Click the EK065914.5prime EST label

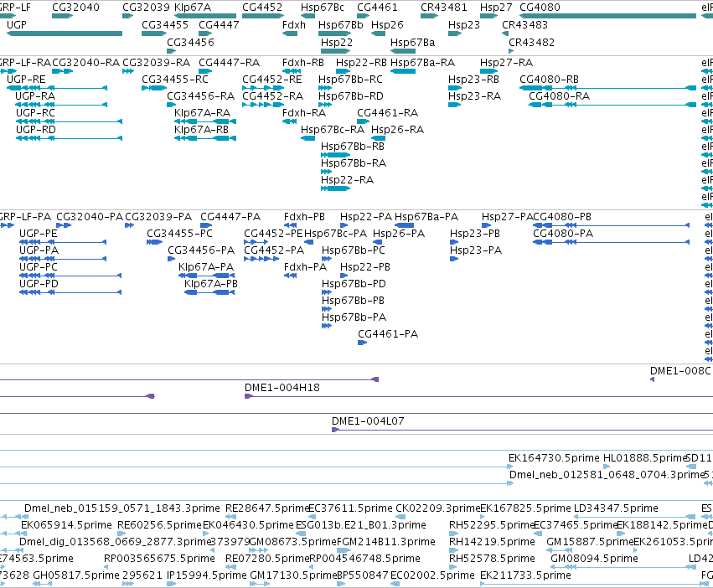tap(66, 525)
